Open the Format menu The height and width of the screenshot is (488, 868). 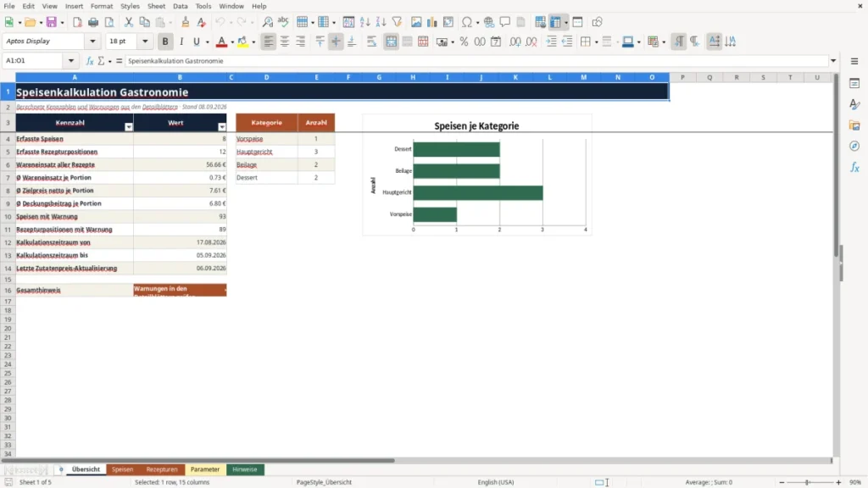pyautogui.click(x=102, y=6)
